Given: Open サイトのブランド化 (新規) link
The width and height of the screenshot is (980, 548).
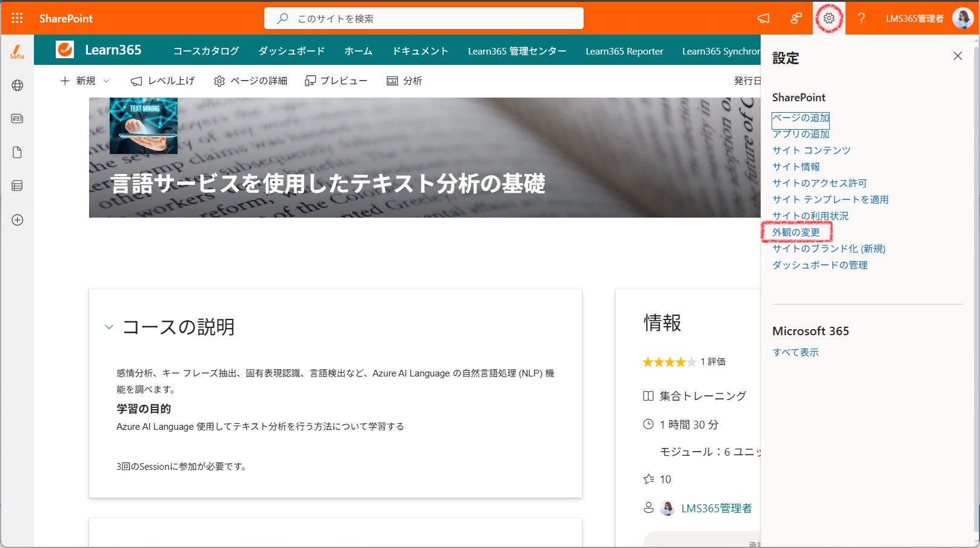Looking at the screenshot, I should click(828, 249).
